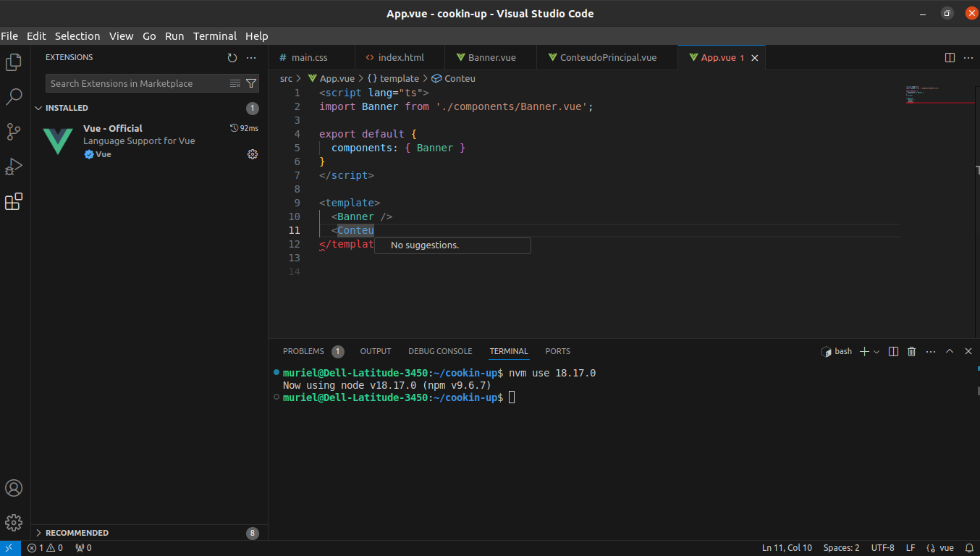
Task: Expand the RECOMMENDED section
Action: point(149,533)
